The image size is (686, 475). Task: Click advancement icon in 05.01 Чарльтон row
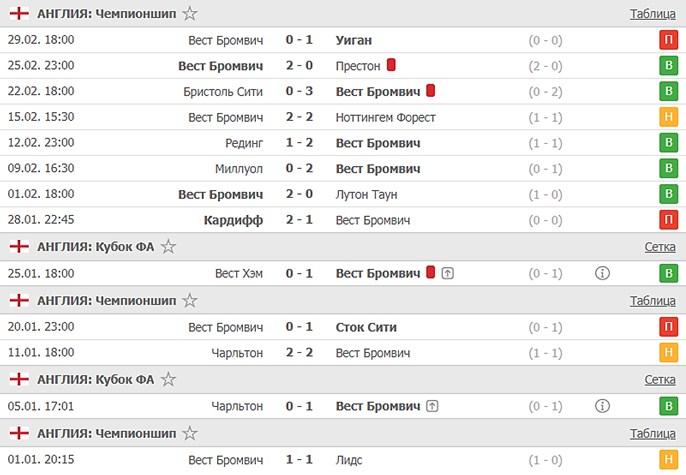(x=432, y=406)
